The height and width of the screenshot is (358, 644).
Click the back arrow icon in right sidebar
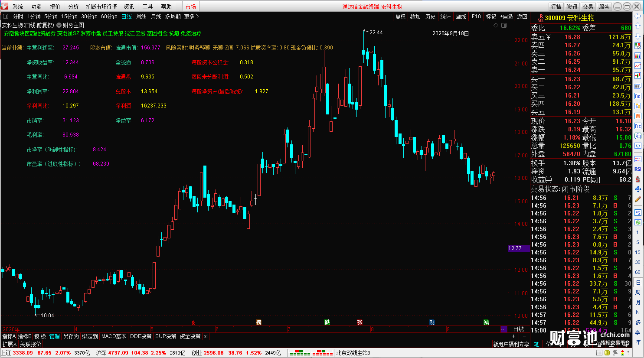tap(638, 16)
